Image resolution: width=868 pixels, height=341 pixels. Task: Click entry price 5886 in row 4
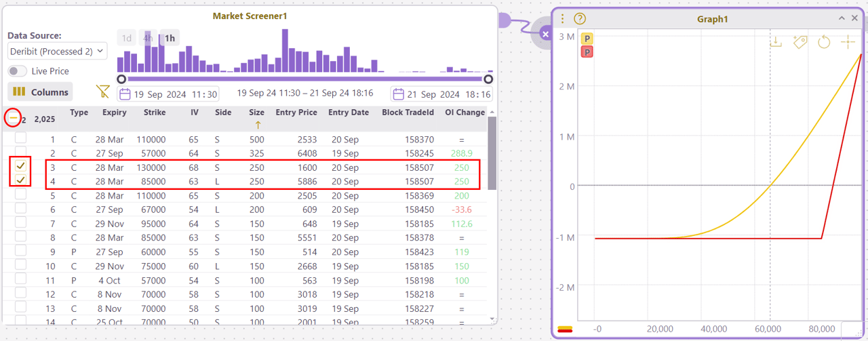[x=307, y=182]
